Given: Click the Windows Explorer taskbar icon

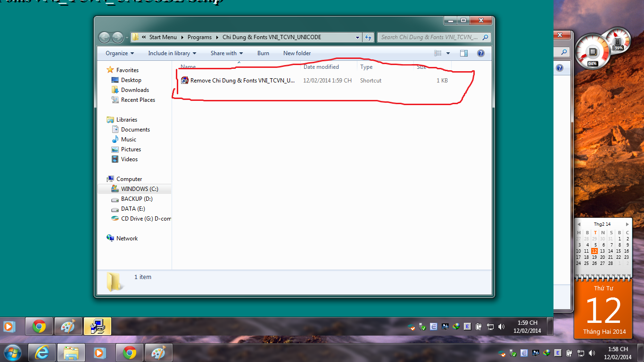Looking at the screenshot, I should click(x=71, y=353).
